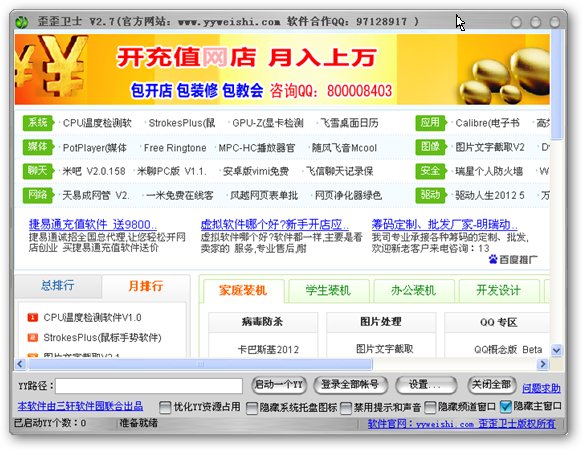583x450 pixels.
Task: Open 一米免费在线客 link
Action: 180,196
